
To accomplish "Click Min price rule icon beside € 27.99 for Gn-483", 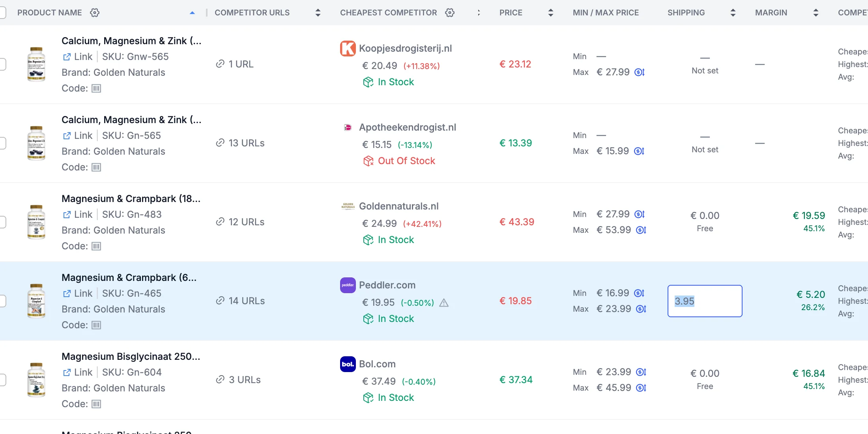I will [x=640, y=214].
